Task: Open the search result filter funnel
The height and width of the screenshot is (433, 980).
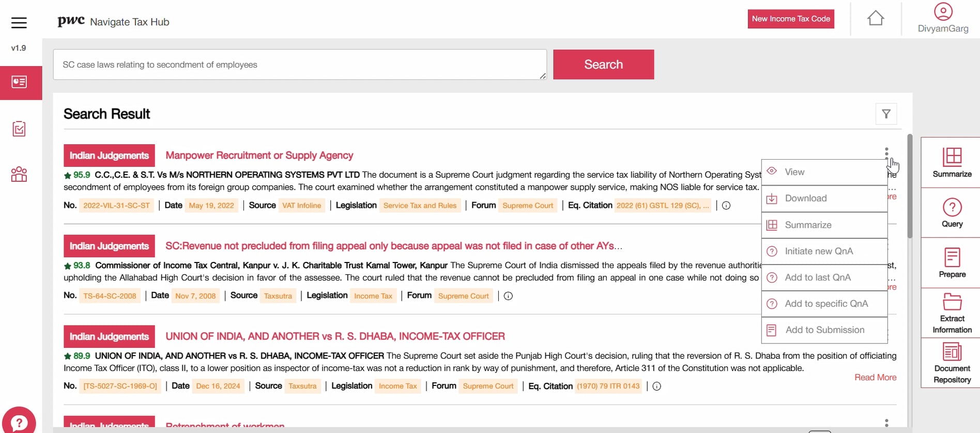Action: (x=886, y=114)
